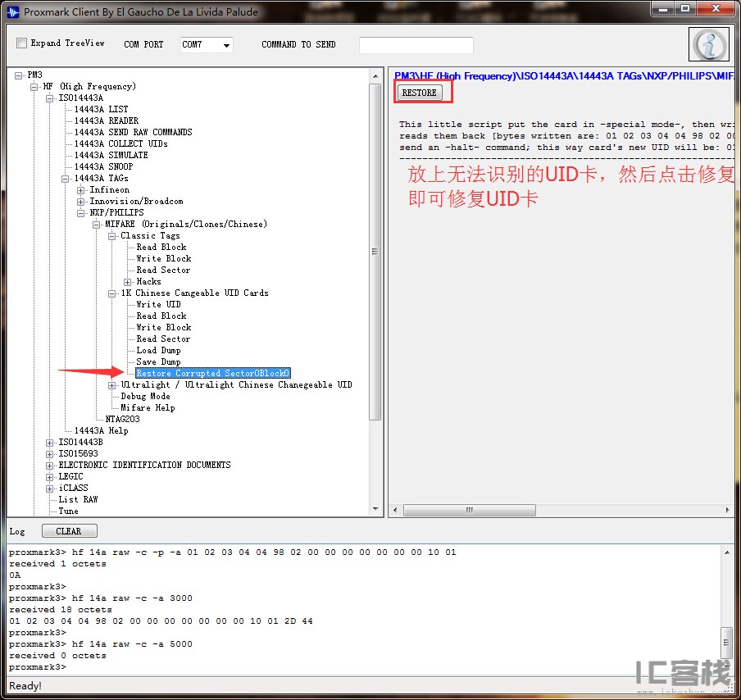
Task: Select Tune tree item
Action: (69, 511)
